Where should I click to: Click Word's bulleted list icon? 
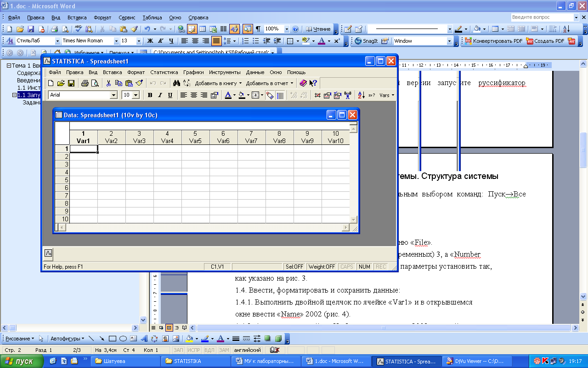coord(256,41)
